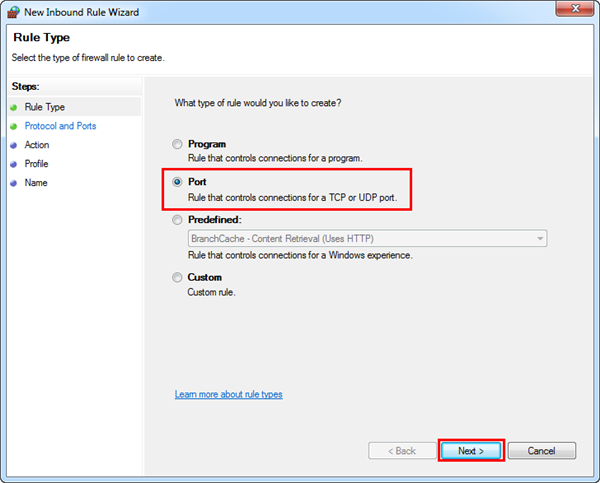Go to the Rule Type step
The width and height of the screenshot is (600, 483).
pyautogui.click(x=44, y=107)
